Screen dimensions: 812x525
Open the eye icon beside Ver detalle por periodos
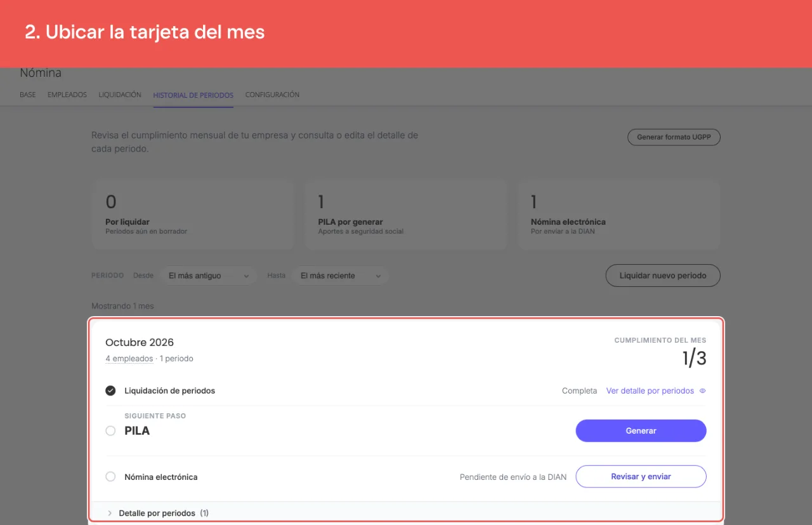(x=702, y=391)
